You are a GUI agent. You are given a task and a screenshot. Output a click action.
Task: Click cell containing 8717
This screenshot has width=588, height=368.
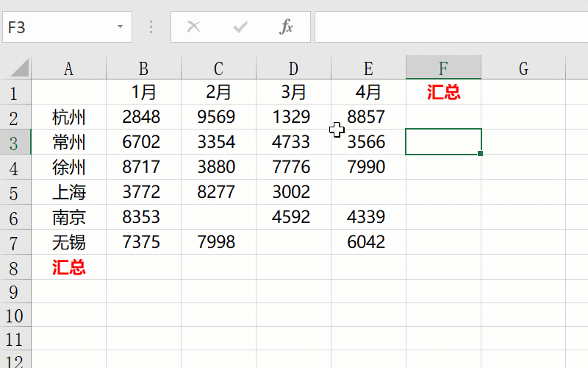point(143,167)
